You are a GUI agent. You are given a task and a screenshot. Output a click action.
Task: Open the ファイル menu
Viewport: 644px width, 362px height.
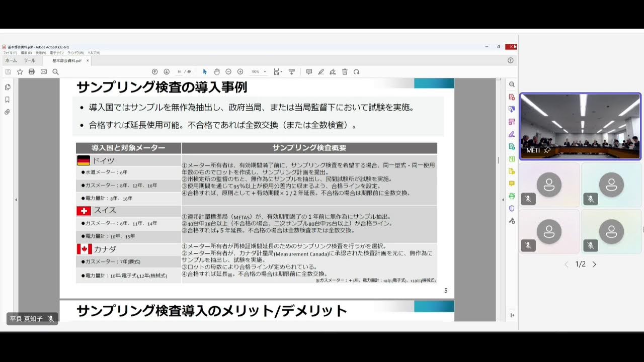10,53
